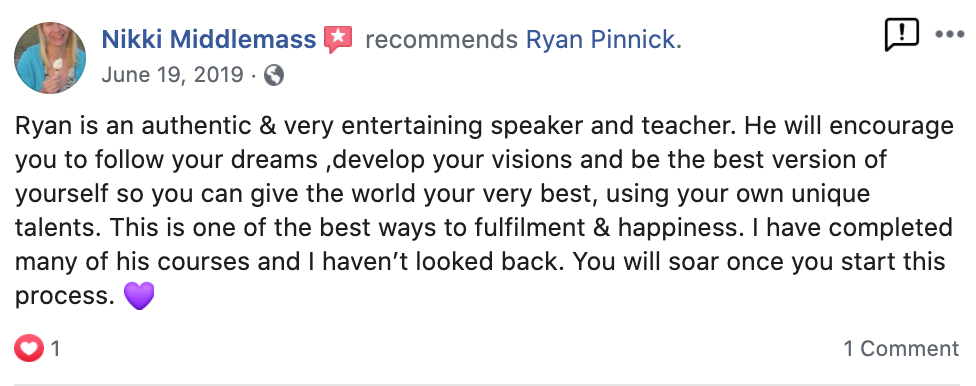Click the recommendation star badge icon

(x=338, y=40)
